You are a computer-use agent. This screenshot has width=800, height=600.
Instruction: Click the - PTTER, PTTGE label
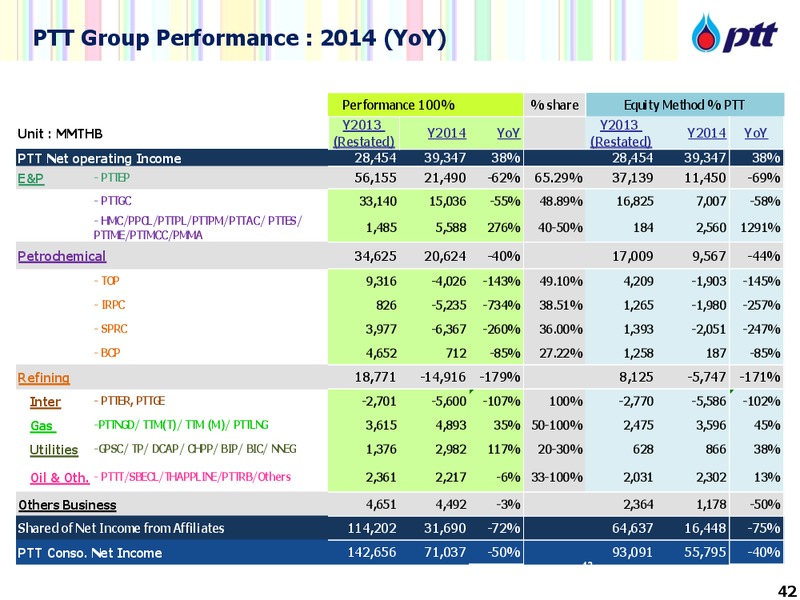[129, 401]
